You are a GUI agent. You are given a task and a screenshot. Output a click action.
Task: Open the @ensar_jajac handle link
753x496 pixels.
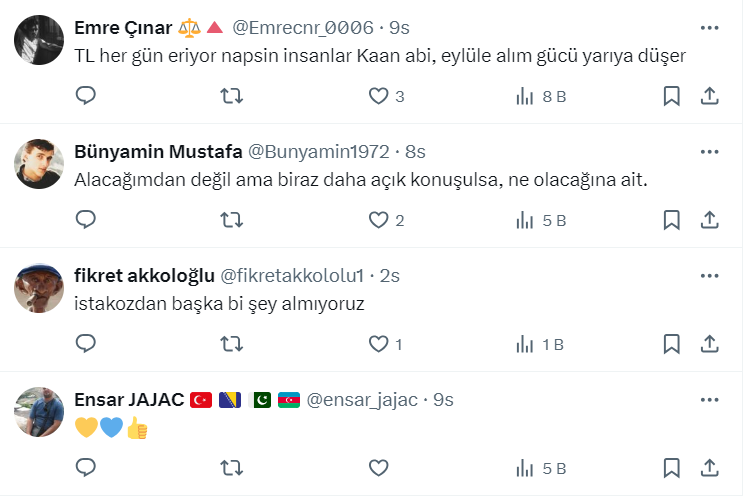coord(364,400)
